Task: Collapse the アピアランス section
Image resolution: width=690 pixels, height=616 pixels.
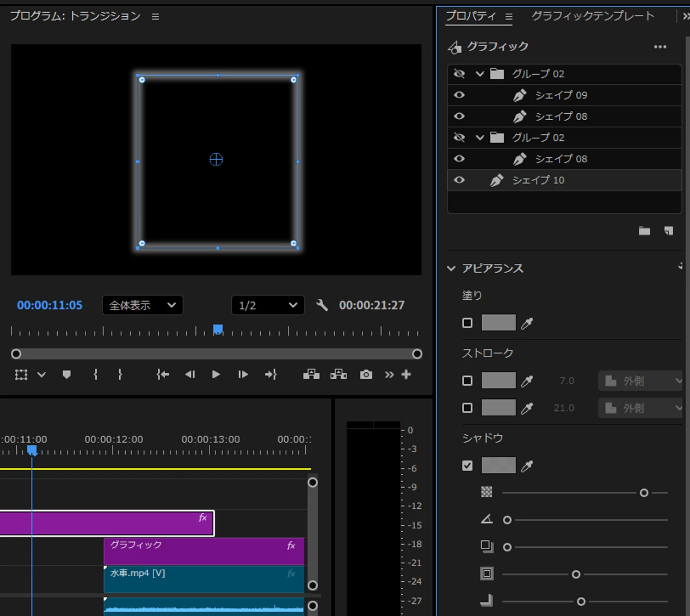Action: tap(451, 268)
